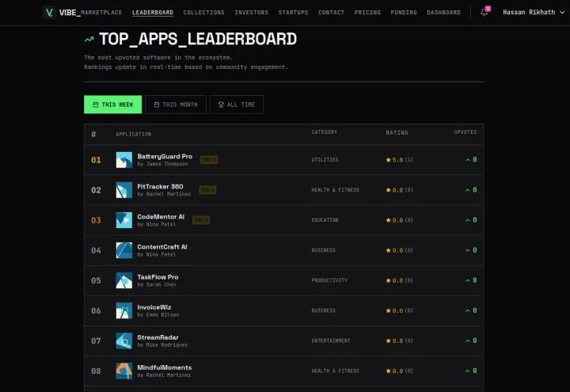Click the Top 3 badge on CodeMentor AI

[x=201, y=220]
